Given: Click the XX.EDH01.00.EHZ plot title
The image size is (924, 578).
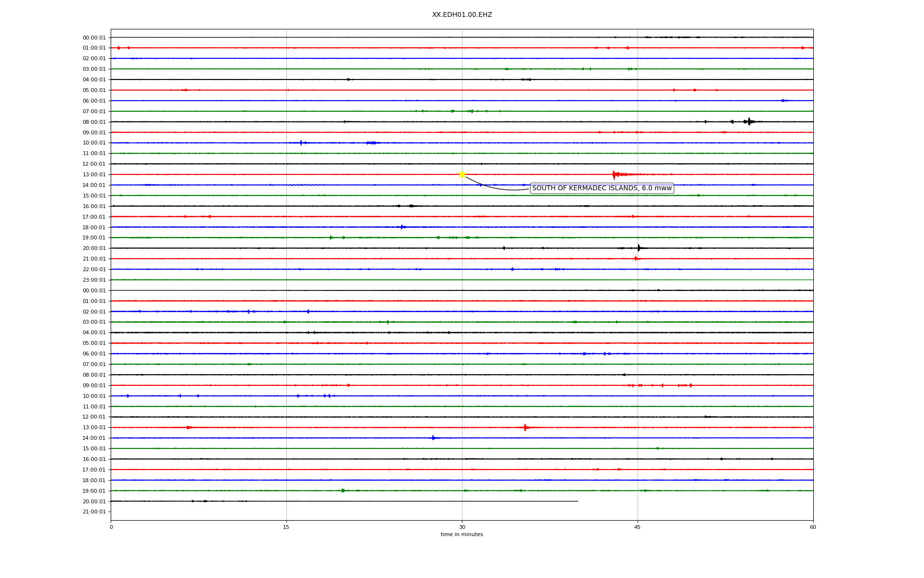Looking at the screenshot, I should pos(462,15).
